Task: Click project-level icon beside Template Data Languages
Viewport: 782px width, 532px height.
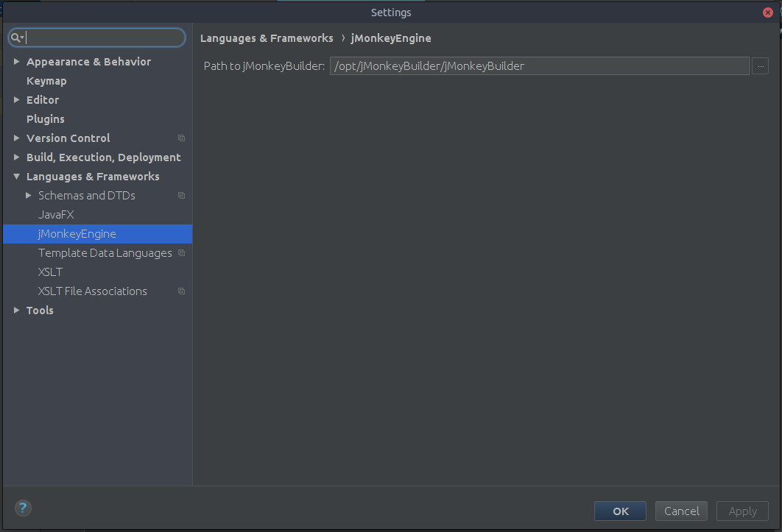Action: (x=182, y=253)
